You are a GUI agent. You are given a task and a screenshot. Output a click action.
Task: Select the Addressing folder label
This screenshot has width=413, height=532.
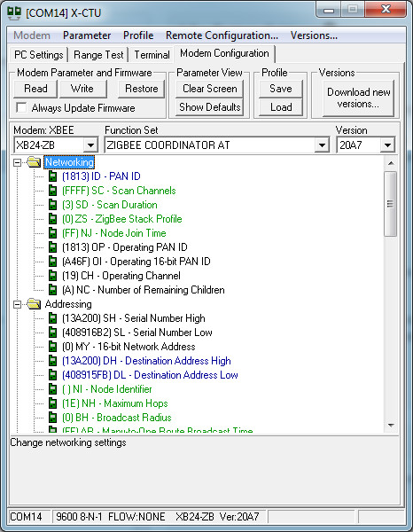click(x=68, y=304)
